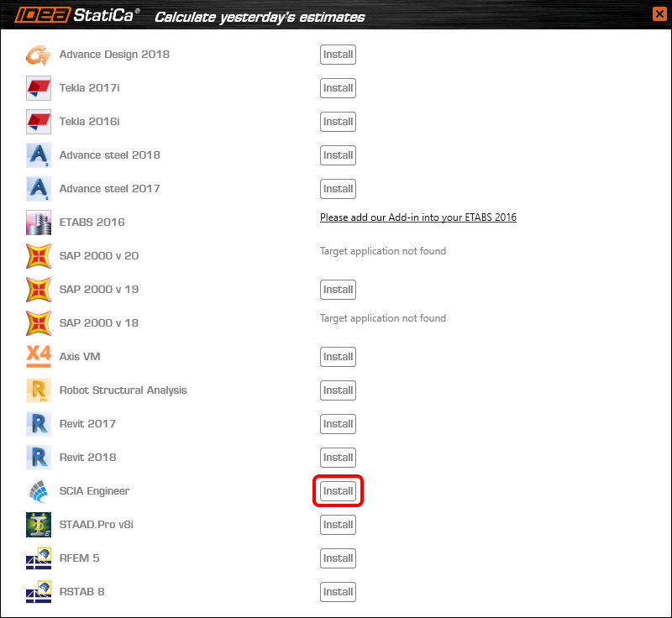Install the SAP 2000 v 19 link
Viewport: 672px width, 618px height.
pyautogui.click(x=338, y=290)
